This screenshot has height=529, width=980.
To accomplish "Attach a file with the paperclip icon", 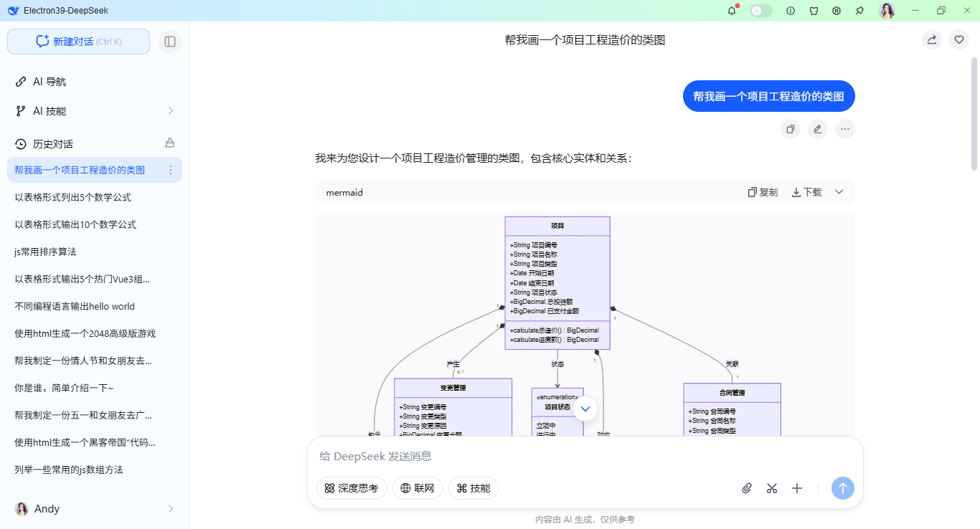I will 747,488.
